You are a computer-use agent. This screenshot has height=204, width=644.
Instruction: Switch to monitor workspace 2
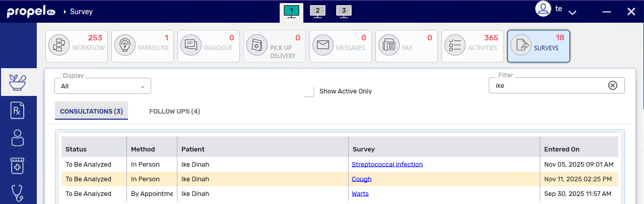coord(317,11)
